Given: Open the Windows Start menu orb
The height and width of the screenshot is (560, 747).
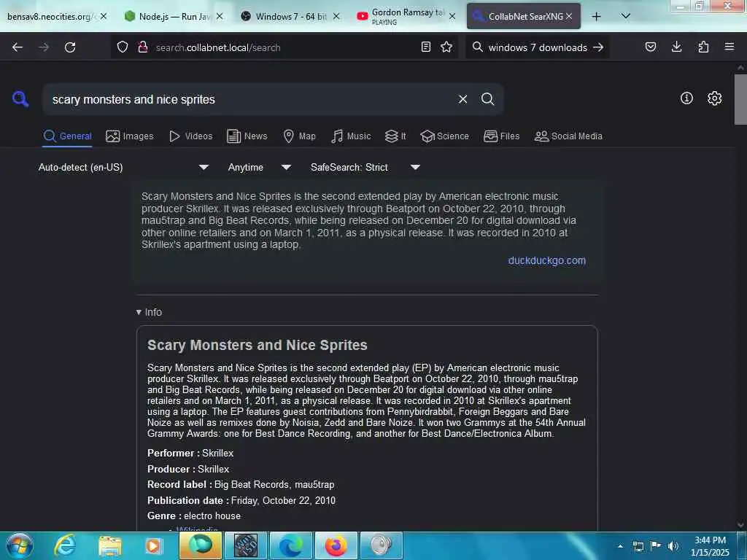Looking at the screenshot, I should [x=20, y=545].
